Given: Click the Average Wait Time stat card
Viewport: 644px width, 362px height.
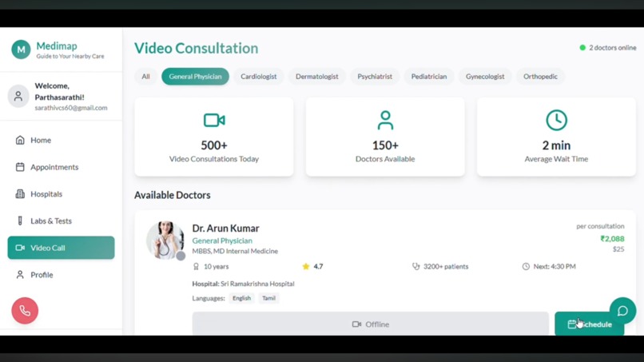Looking at the screenshot, I should click(557, 137).
